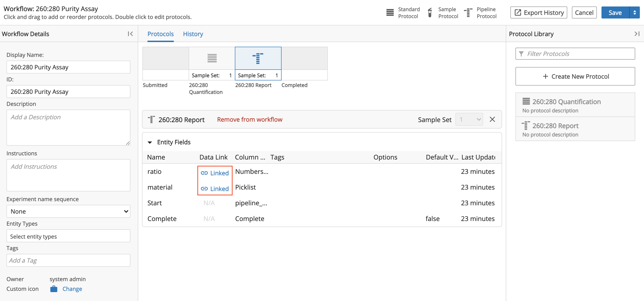This screenshot has width=644, height=301.
Task: Click the Name column header
Action: (156, 157)
